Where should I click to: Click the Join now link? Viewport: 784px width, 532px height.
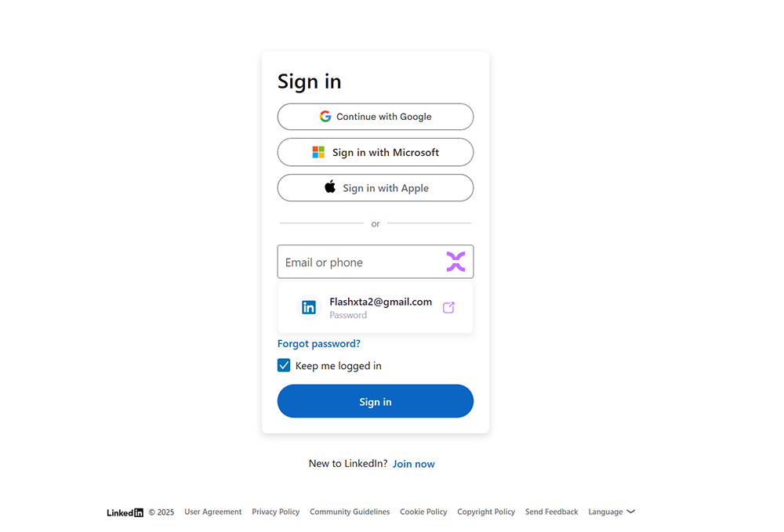(413, 464)
